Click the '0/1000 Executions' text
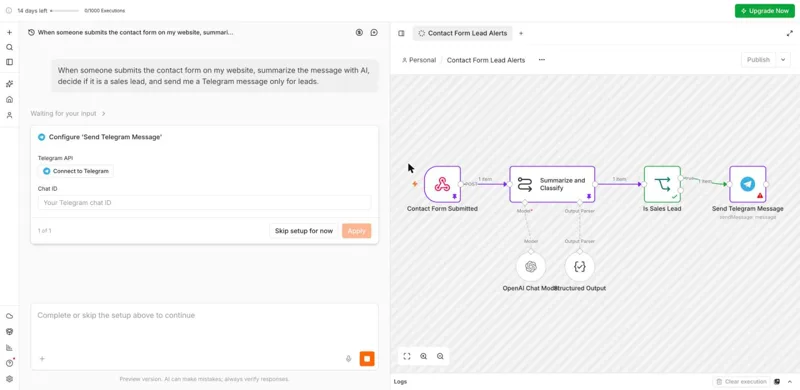The width and height of the screenshot is (800, 390). click(105, 10)
